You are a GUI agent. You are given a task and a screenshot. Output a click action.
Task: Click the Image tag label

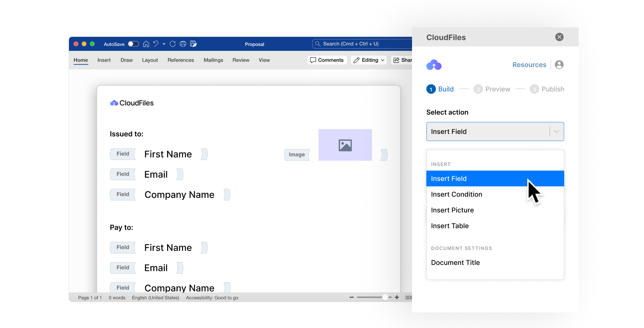(x=297, y=155)
